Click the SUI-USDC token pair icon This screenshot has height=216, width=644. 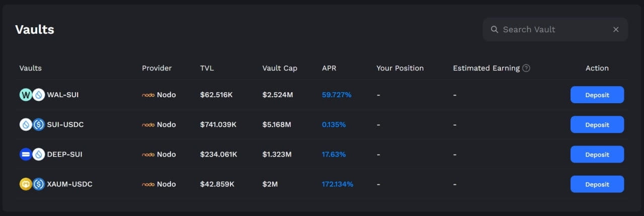point(32,124)
